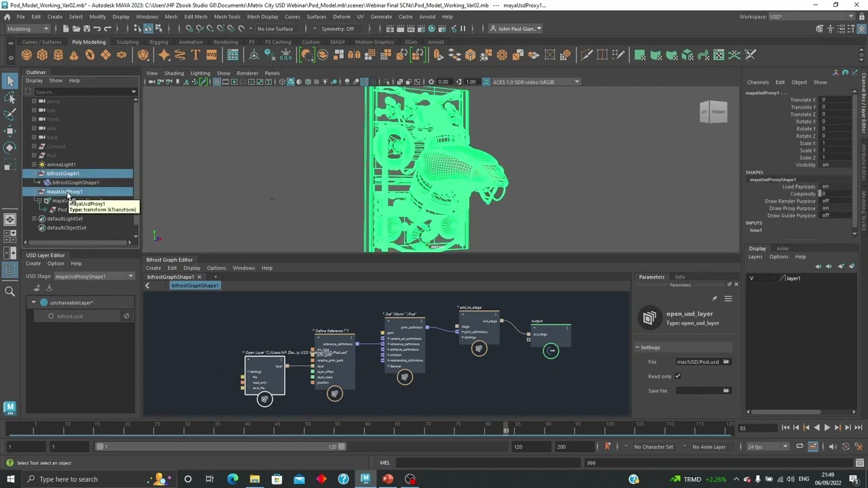Switch to the Sculpting shelf tab
This screenshot has width=868, height=488.
(127, 42)
